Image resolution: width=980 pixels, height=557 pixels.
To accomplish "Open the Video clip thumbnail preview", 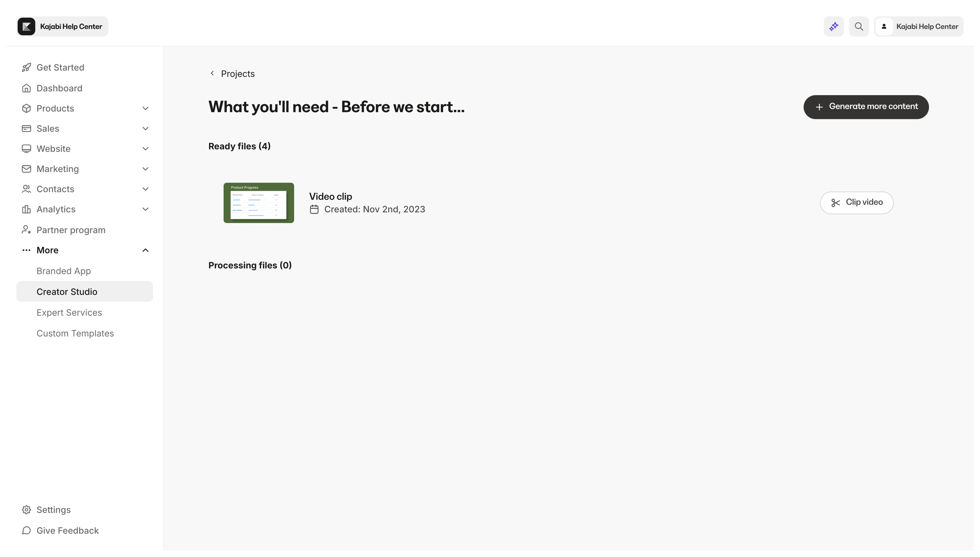I will [259, 203].
